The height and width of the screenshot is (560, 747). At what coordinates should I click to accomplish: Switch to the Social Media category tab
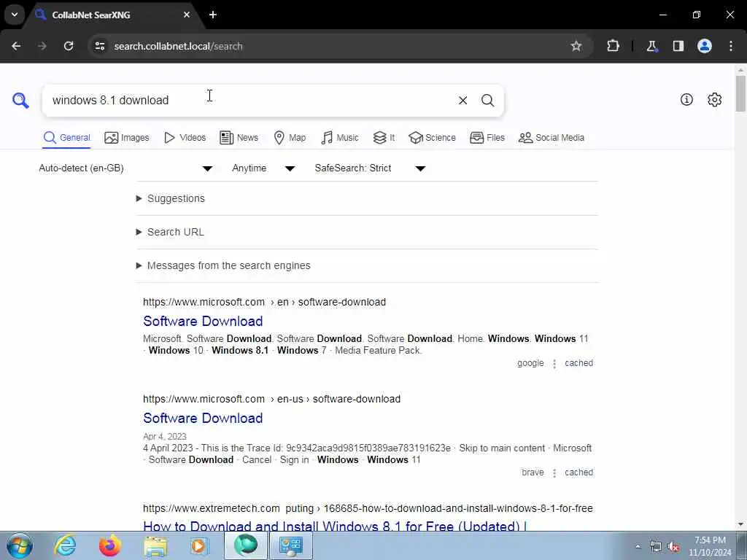pos(551,138)
